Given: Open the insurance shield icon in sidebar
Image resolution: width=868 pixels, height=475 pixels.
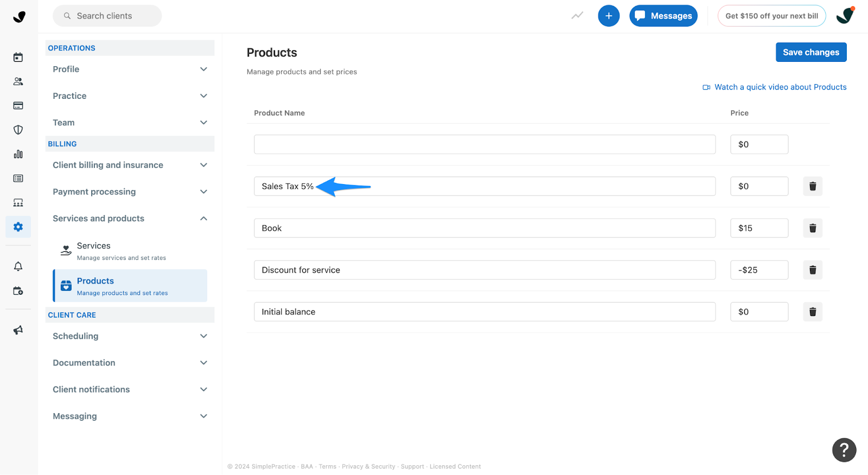Looking at the screenshot, I should [18, 130].
